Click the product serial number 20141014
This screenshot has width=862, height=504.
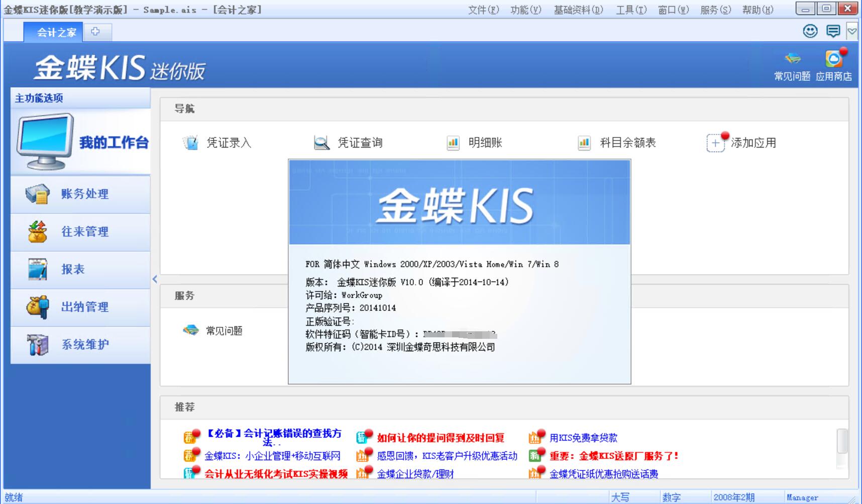click(x=377, y=308)
